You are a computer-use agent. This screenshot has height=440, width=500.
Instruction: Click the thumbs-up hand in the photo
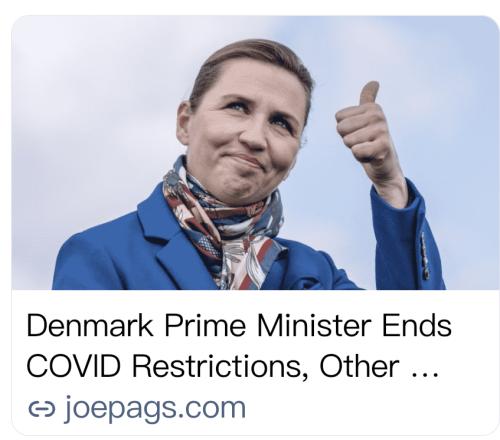tap(363, 123)
